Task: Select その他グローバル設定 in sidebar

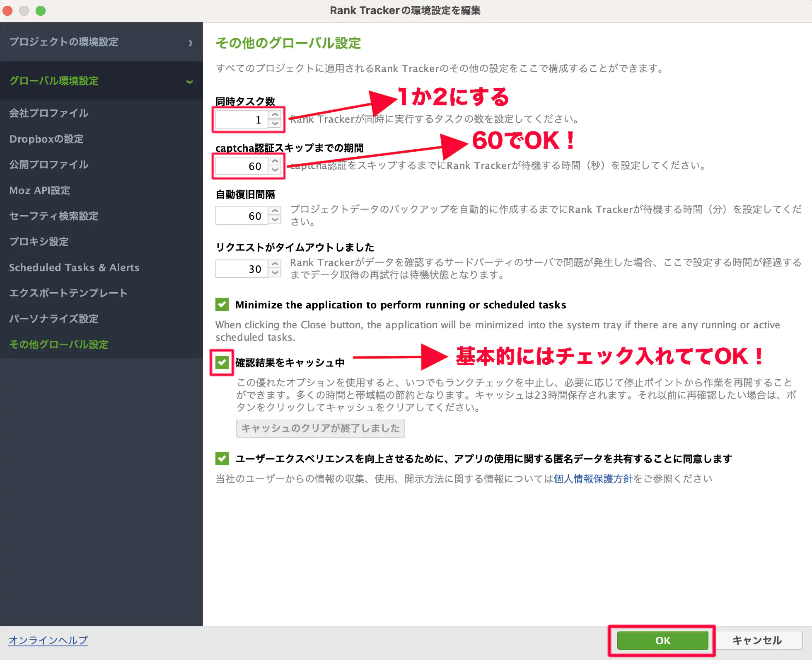Action: coord(59,345)
